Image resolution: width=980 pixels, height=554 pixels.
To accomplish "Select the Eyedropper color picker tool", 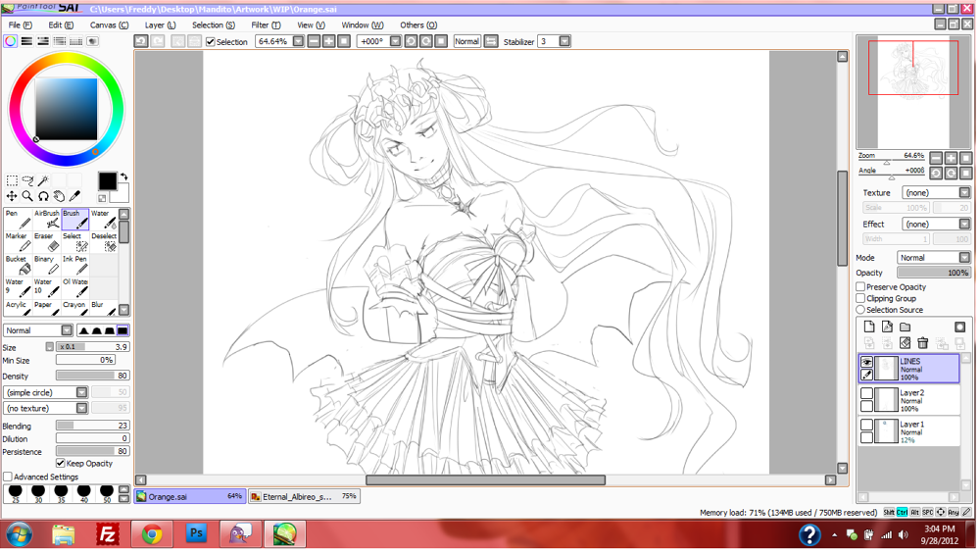I will [x=74, y=197].
